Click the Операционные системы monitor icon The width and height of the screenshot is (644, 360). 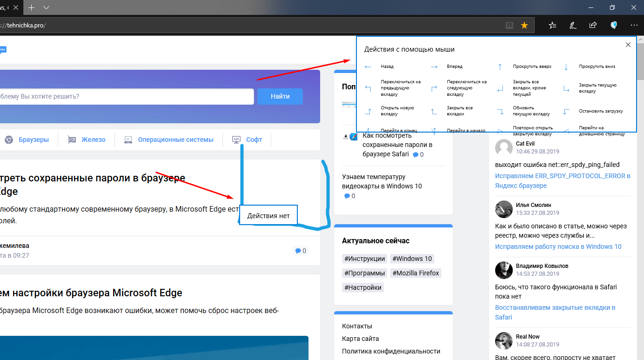[128, 140]
